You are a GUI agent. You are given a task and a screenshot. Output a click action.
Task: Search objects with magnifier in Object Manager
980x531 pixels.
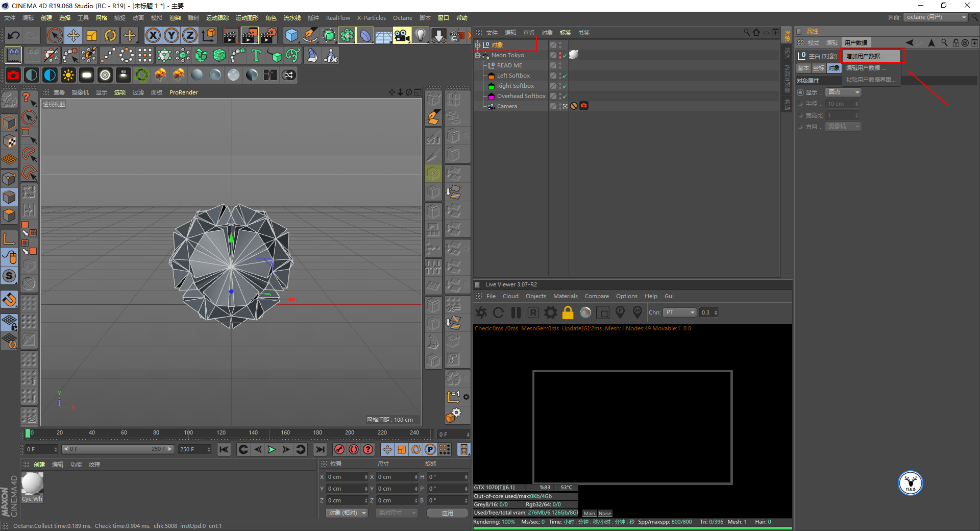click(747, 32)
